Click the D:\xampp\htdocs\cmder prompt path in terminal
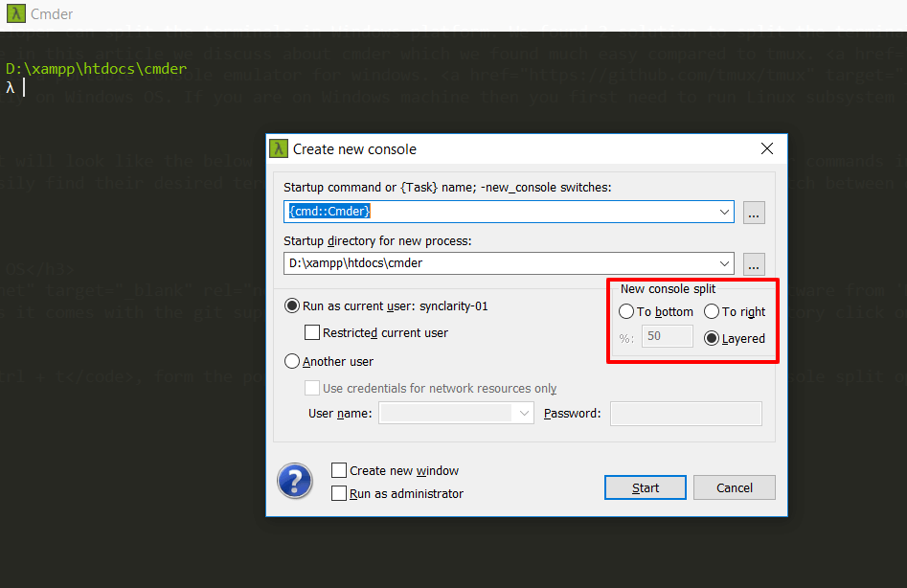The image size is (907, 588). click(x=96, y=69)
